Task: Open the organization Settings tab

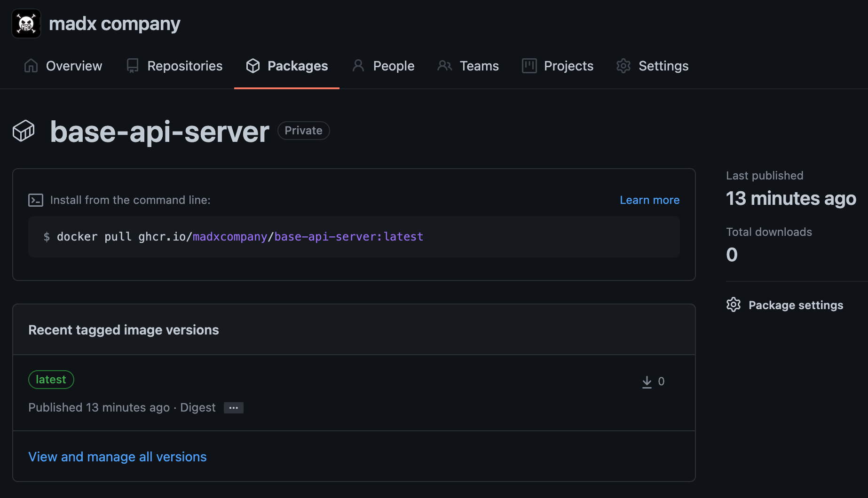Action: tap(653, 66)
